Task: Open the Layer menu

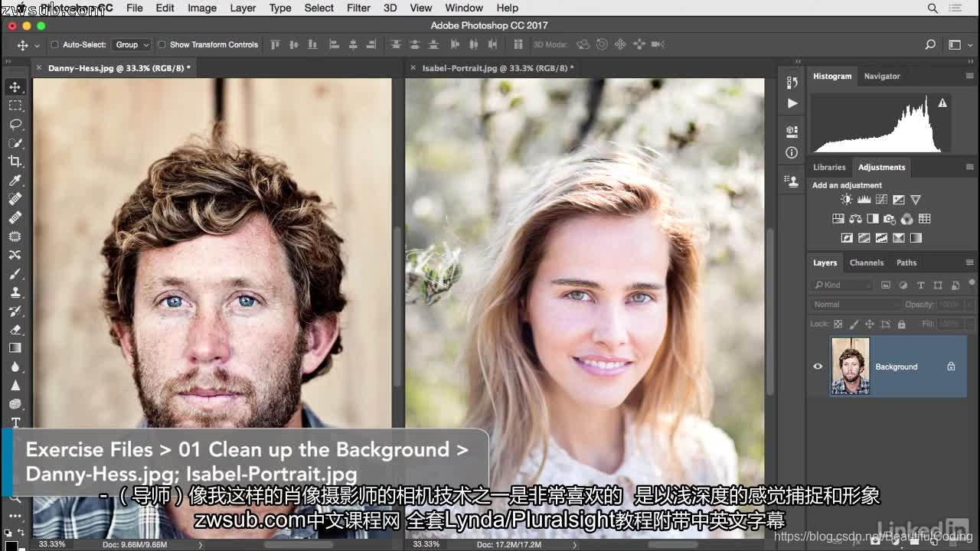Action: click(243, 8)
